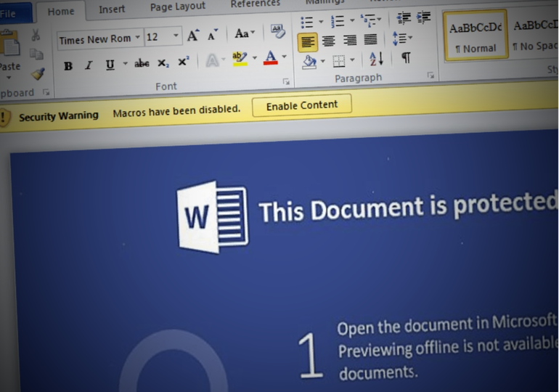Screen dimensions: 559x392
Task: Switch to the Insert tab
Action: (x=112, y=9)
